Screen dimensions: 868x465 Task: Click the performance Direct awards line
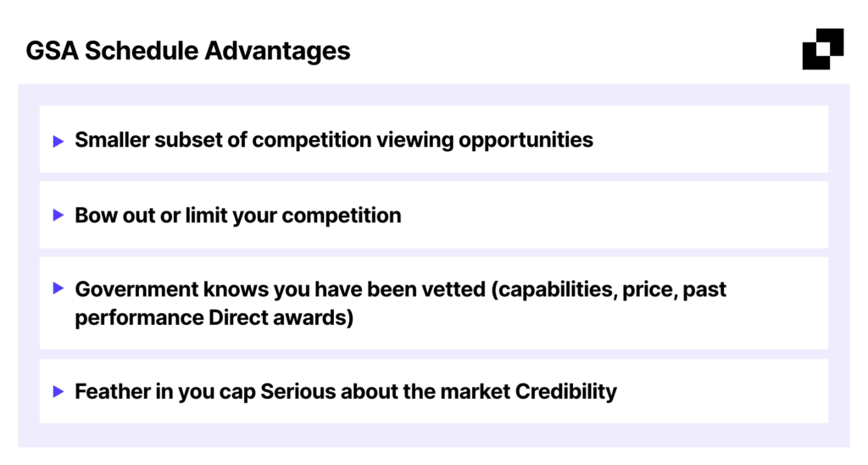(214, 318)
